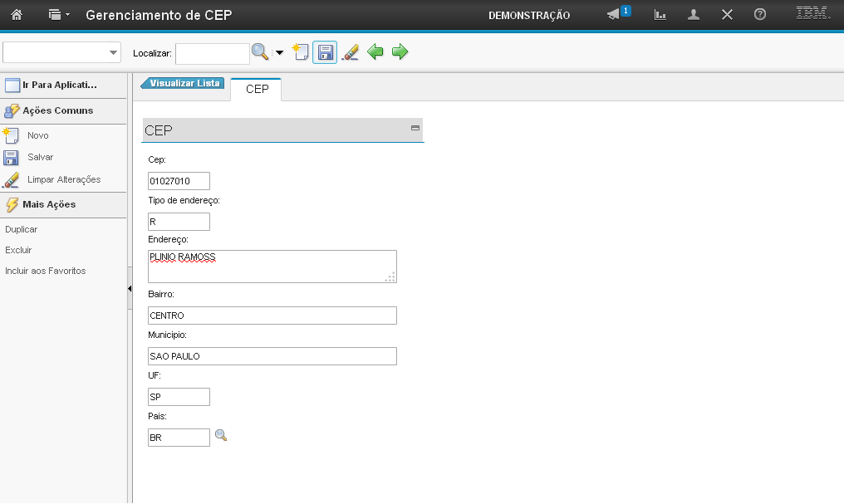Collapse the CEP section
Image resolution: width=844 pixels, height=504 pixels.
click(x=415, y=128)
